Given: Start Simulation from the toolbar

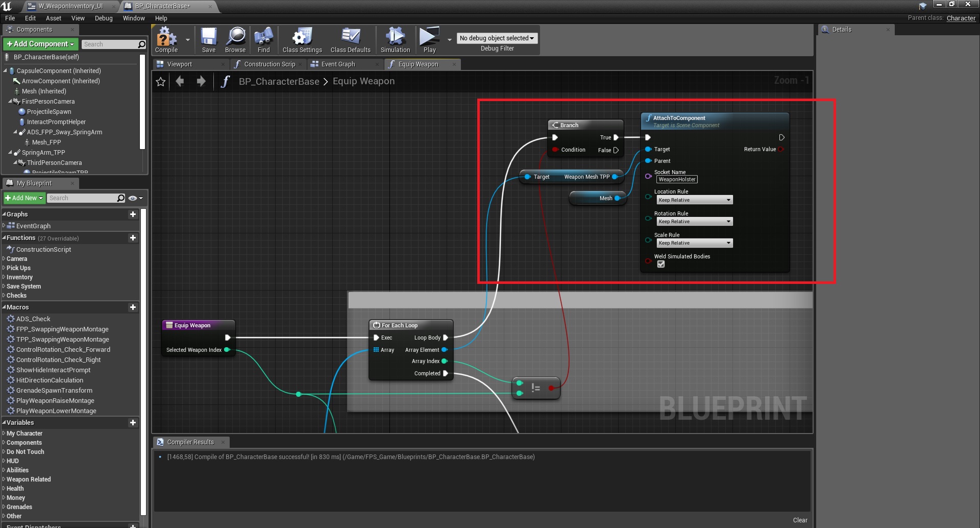Looking at the screenshot, I should (x=395, y=39).
